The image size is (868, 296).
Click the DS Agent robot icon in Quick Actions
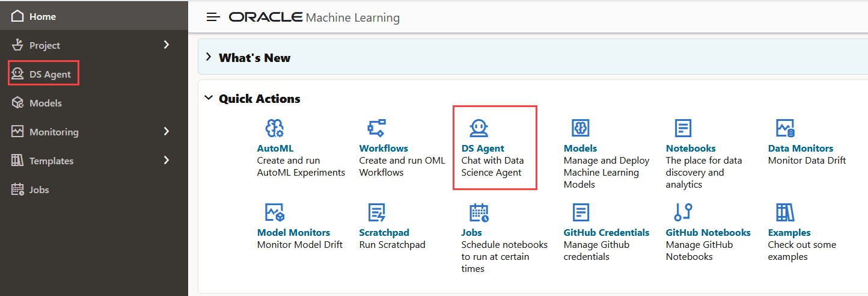click(x=479, y=128)
